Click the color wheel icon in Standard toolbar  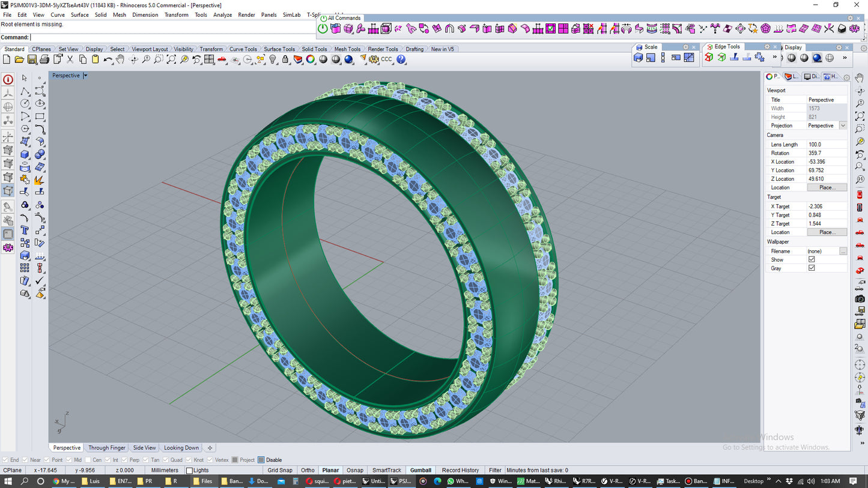click(311, 59)
